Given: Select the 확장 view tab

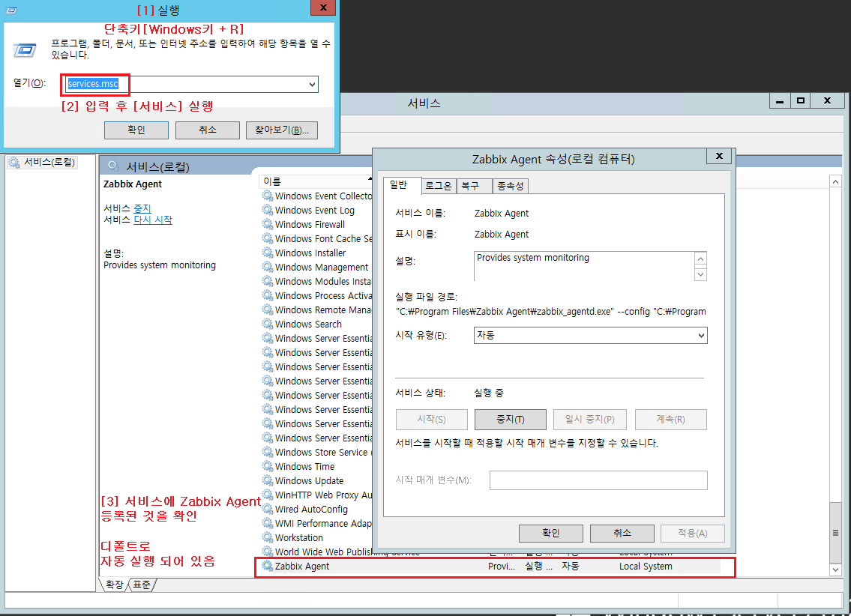Looking at the screenshot, I should pyautogui.click(x=114, y=585).
